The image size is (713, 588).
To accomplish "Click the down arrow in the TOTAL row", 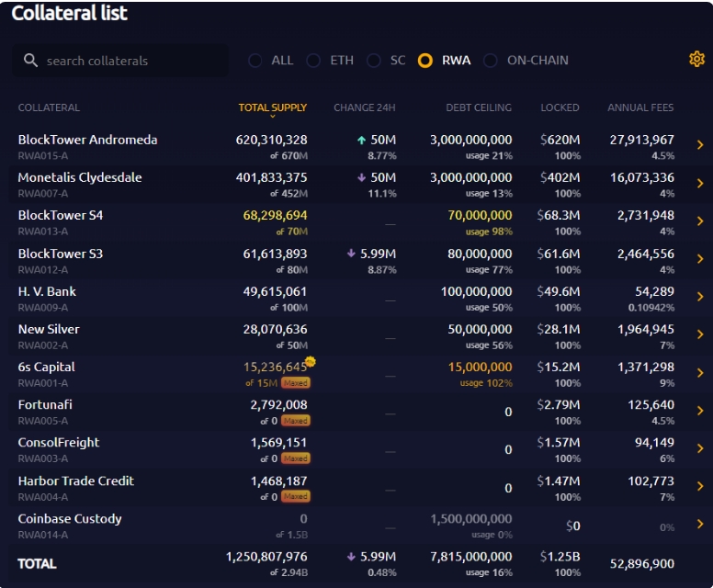I will [351, 556].
